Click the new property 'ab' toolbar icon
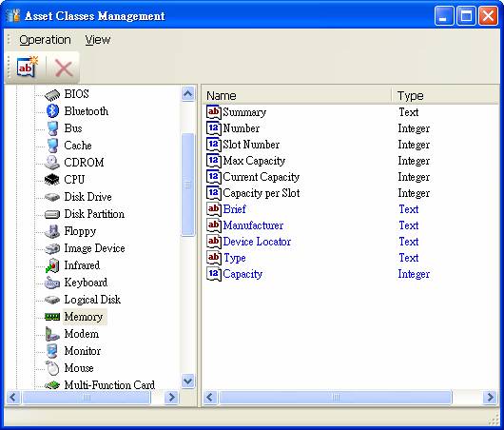The width and height of the screenshot is (504, 430). (x=28, y=68)
